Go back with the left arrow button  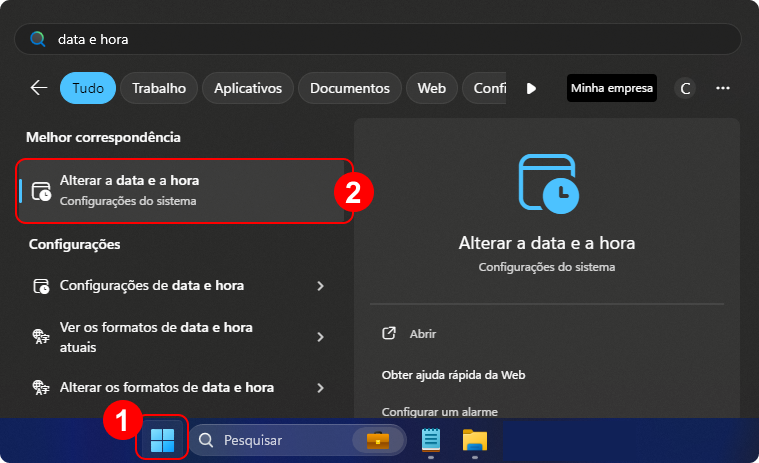[x=39, y=88]
